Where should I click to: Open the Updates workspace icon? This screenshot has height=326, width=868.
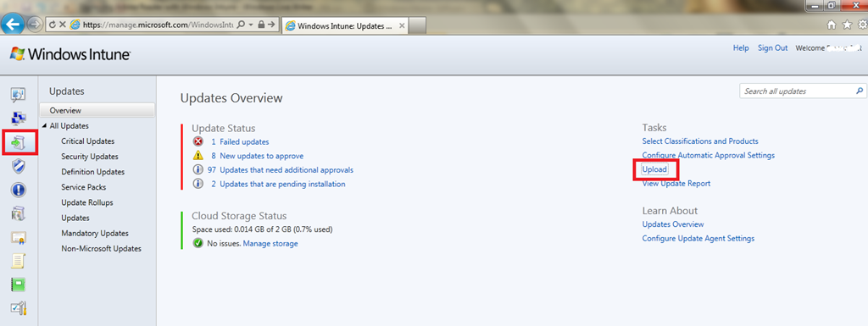coord(19,142)
